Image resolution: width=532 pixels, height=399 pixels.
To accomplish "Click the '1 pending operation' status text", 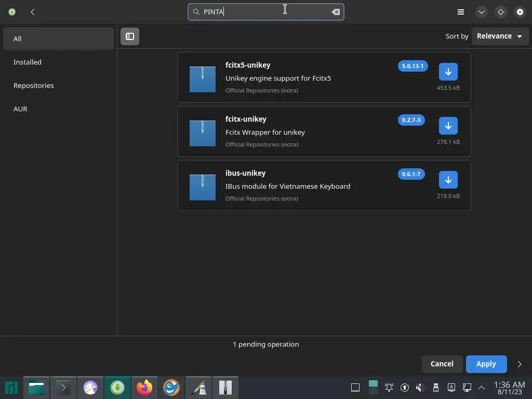I will (265, 344).
